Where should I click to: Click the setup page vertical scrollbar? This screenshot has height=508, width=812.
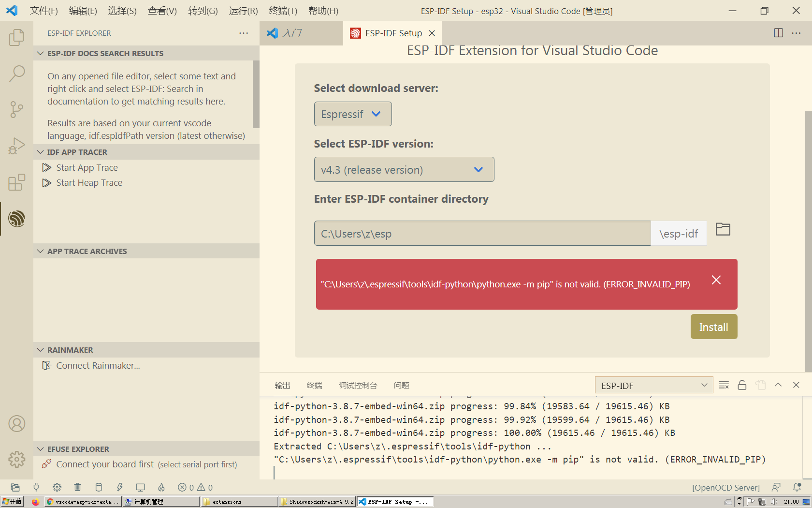[808, 242]
